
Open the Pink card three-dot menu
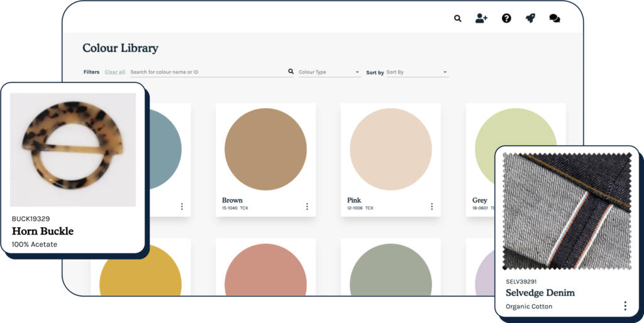[431, 207]
